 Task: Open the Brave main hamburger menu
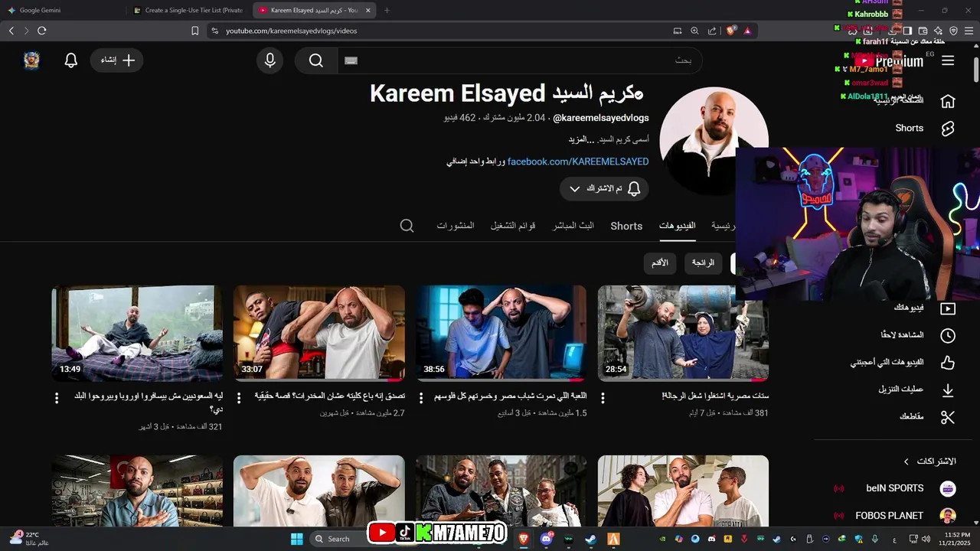[x=969, y=31]
